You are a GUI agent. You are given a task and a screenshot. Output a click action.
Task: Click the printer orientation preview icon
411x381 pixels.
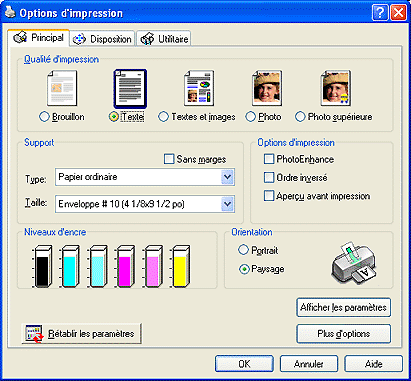(x=353, y=263)
